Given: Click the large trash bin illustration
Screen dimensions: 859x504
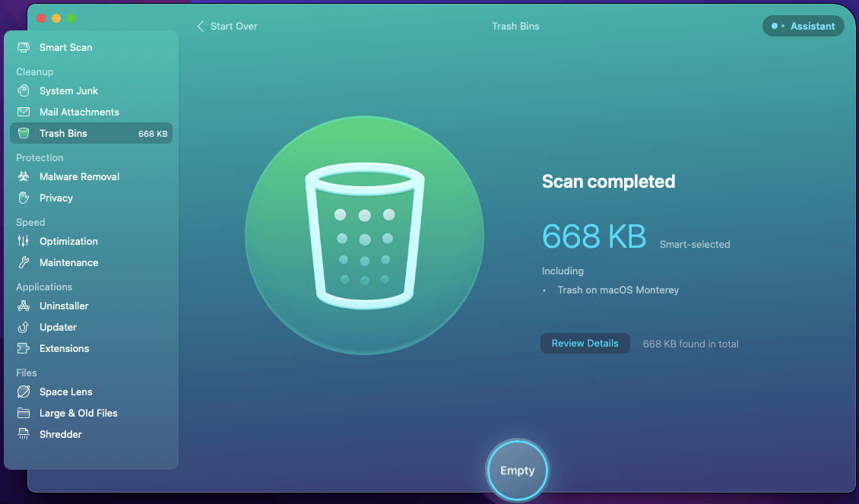Looking at the screenshot, I should coord(364,235).
